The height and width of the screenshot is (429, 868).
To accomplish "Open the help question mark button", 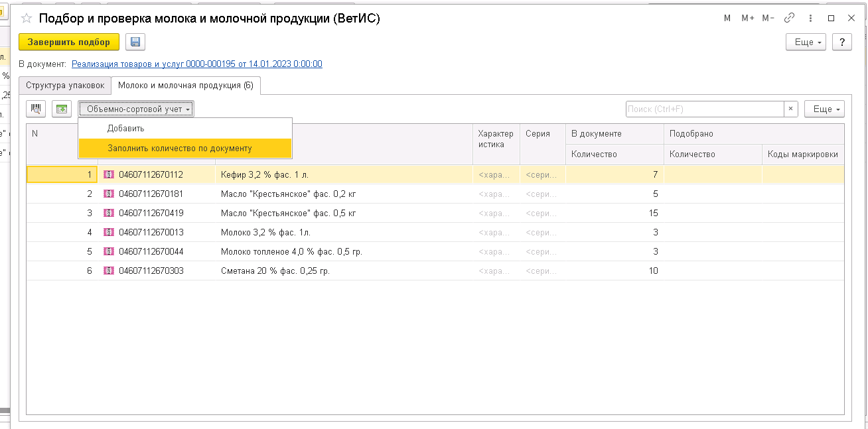I will click(841, 42).
